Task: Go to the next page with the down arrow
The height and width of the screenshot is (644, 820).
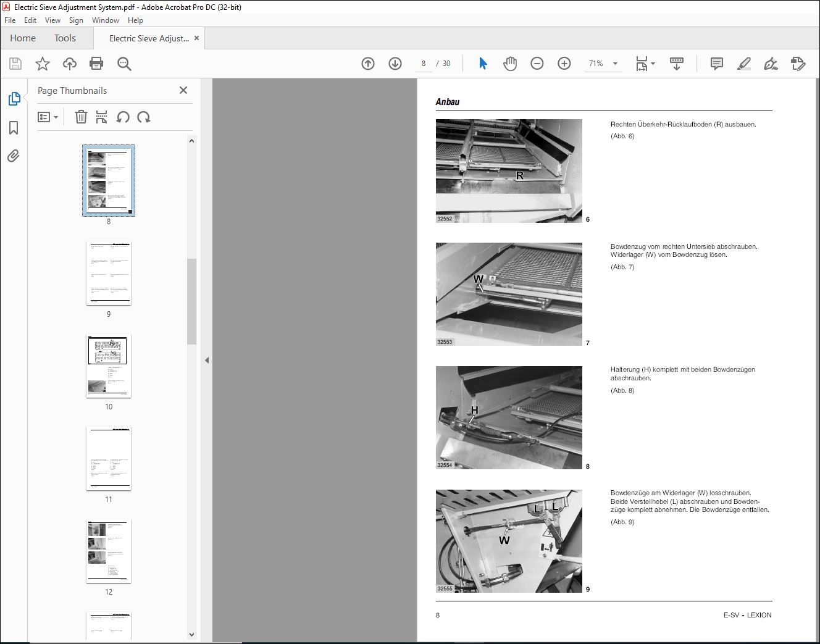Action: (395, 64)
